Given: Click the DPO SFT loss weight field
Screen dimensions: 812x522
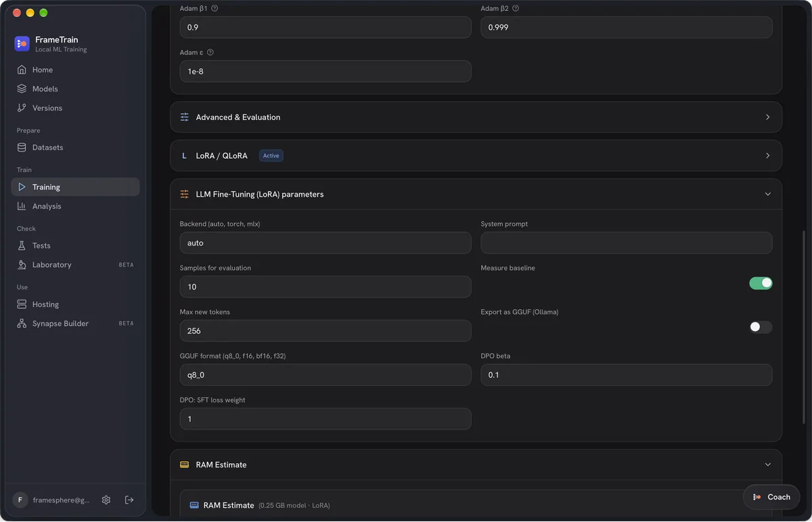Looking at the screenshot, I should click(x=325, y=419).
